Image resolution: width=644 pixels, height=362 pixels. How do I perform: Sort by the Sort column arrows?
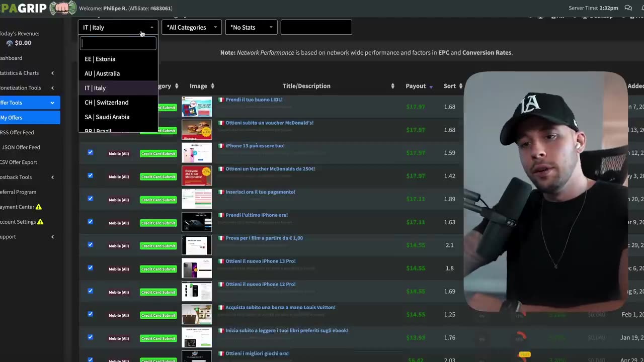tap(460, 86)
